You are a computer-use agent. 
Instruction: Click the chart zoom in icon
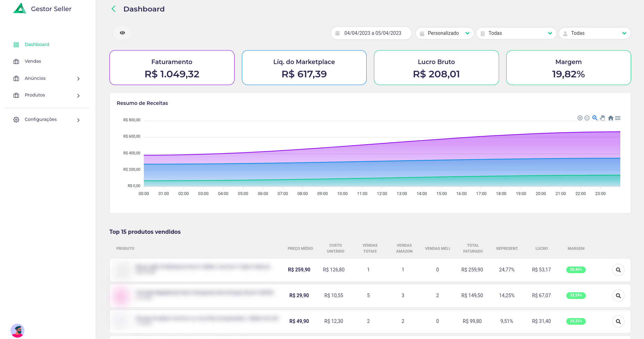580,118
